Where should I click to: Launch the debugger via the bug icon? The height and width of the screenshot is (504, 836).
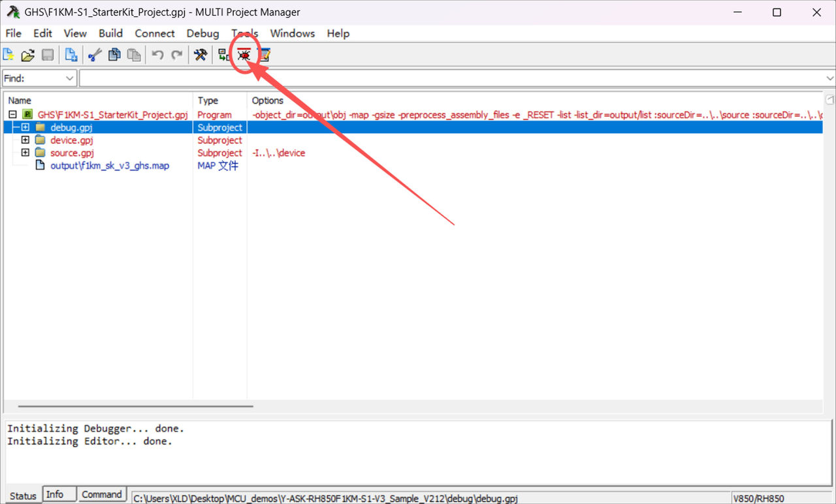pos(244,55)
